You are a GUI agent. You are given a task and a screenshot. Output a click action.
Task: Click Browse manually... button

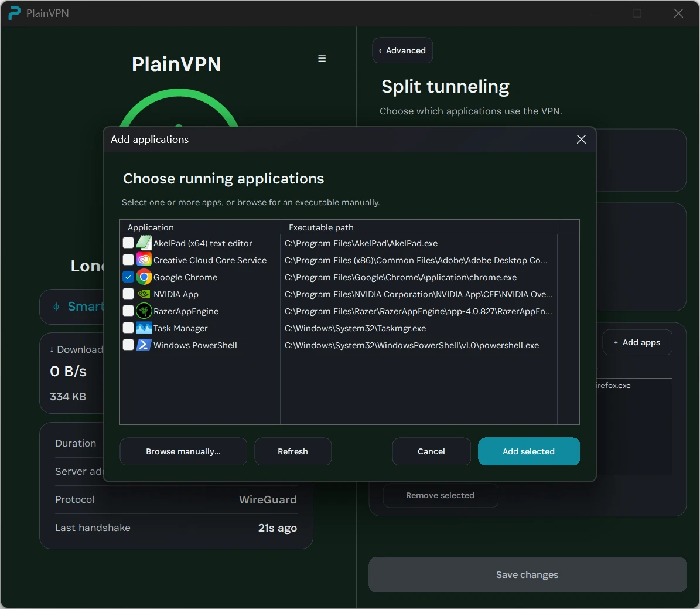[183, 451]
